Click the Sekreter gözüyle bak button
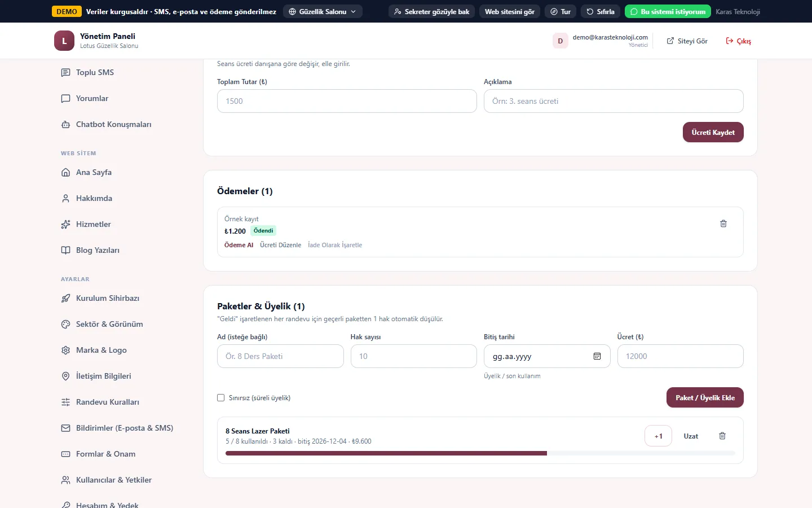812x508 pixels. pos(432,11)
